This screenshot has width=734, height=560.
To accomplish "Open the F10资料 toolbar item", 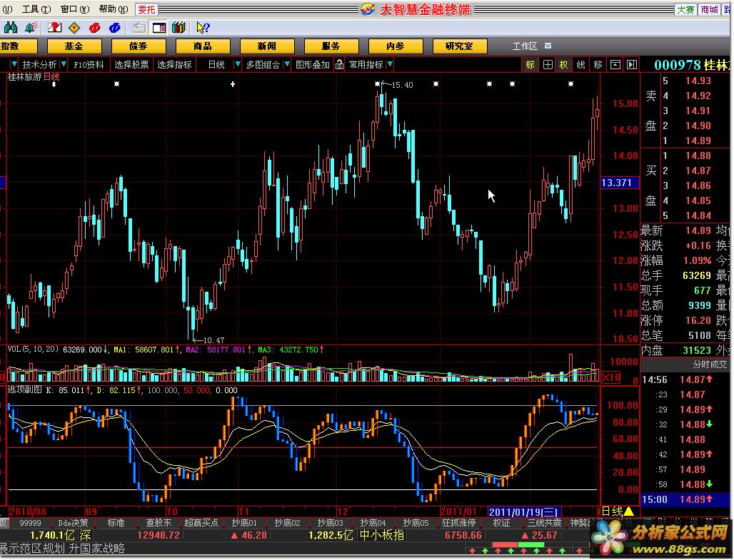I will click(89, 65).
